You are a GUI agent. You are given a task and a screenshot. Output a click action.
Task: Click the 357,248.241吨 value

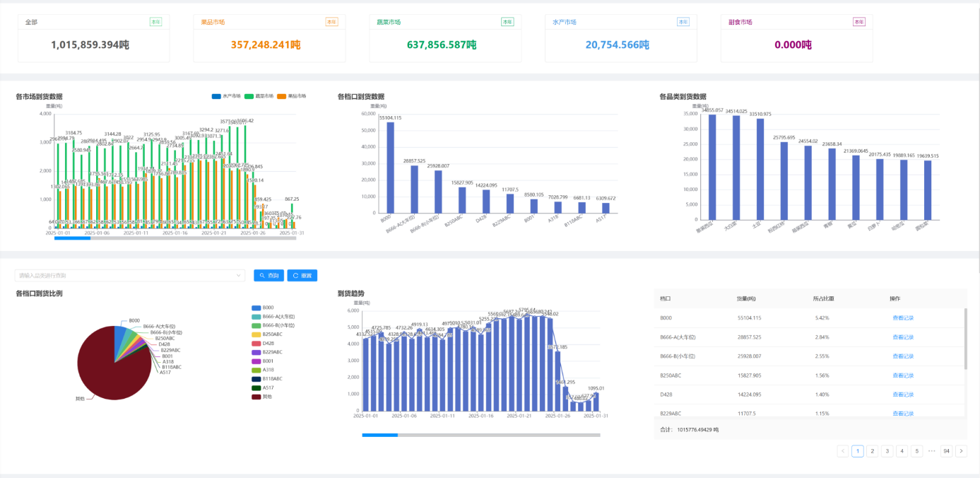pyautogui.click(x=266, y=45)
